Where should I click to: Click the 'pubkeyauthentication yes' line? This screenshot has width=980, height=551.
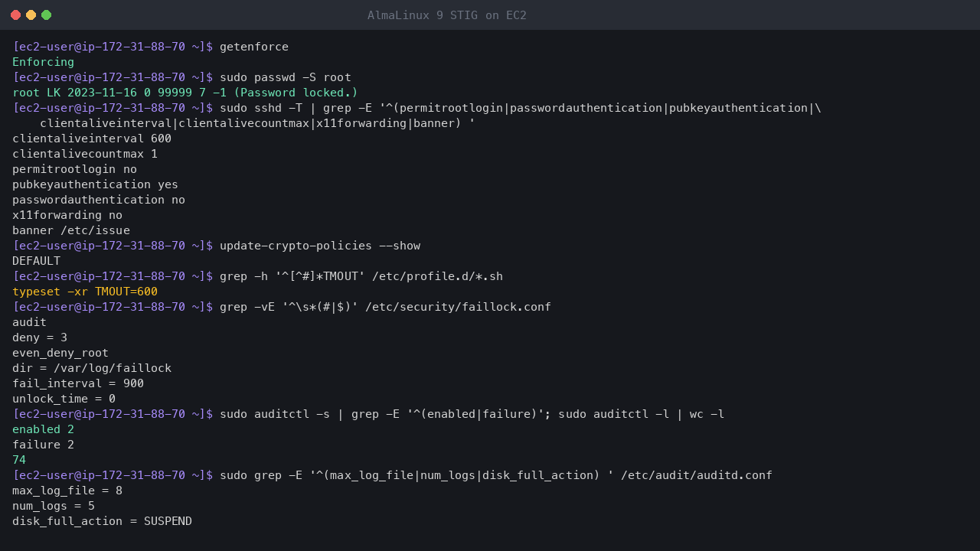pyautogui.click(x=95, y=184)
